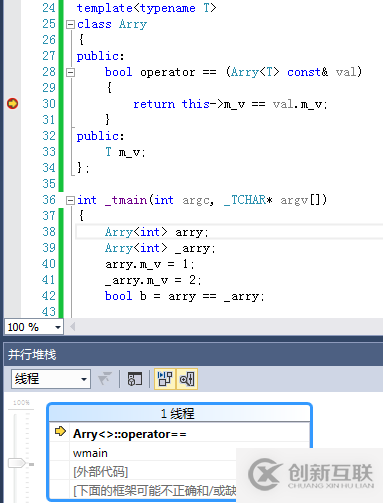The width and height of the screenshot is (383, 503).
Task: Toggle the zoom control icon
Action: click(187, 379)
